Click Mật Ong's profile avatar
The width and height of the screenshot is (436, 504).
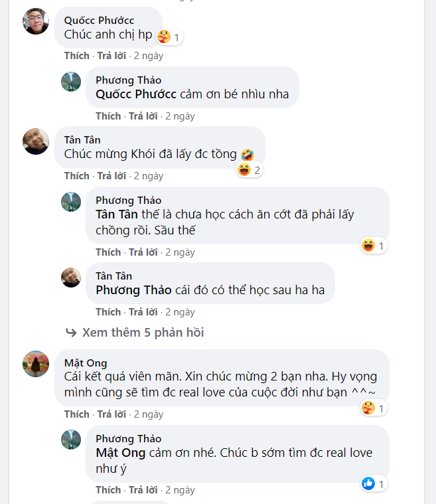36,364
